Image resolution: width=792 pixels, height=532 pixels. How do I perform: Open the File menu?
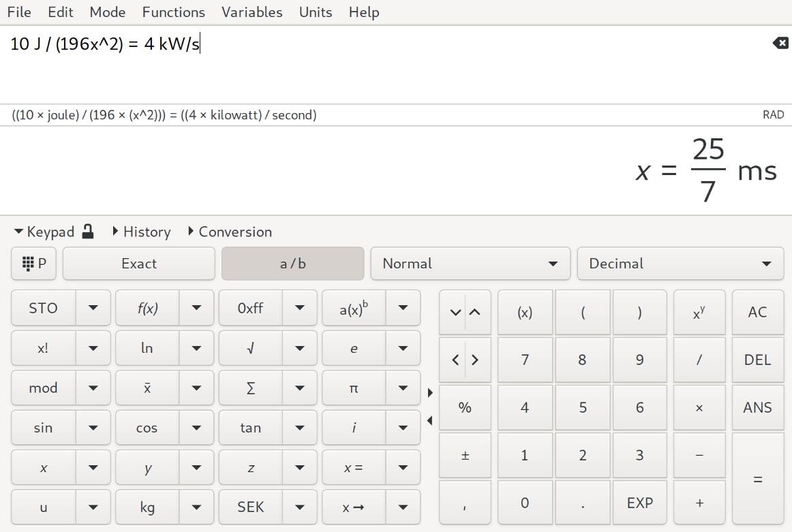[19, 12]
